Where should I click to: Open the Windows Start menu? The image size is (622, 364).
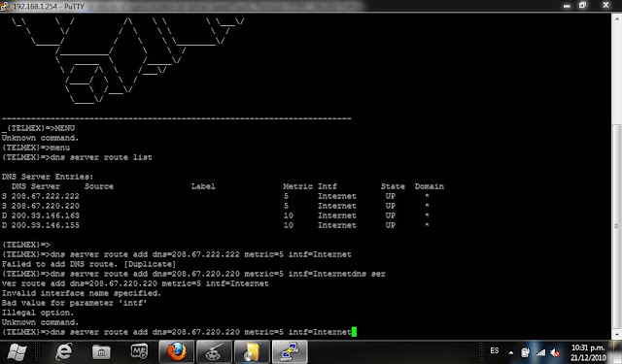(17, 351)
